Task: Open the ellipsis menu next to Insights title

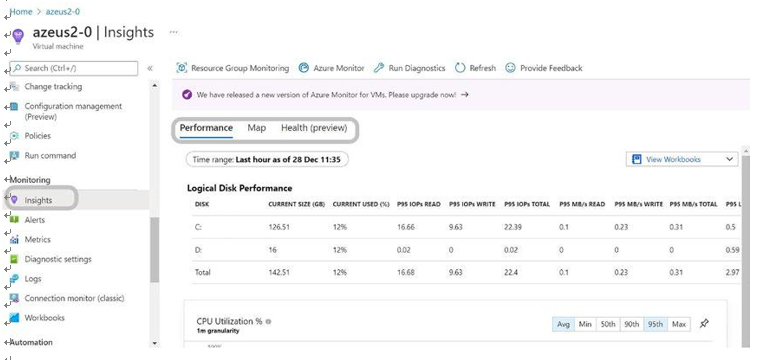Action: (174, 32)
